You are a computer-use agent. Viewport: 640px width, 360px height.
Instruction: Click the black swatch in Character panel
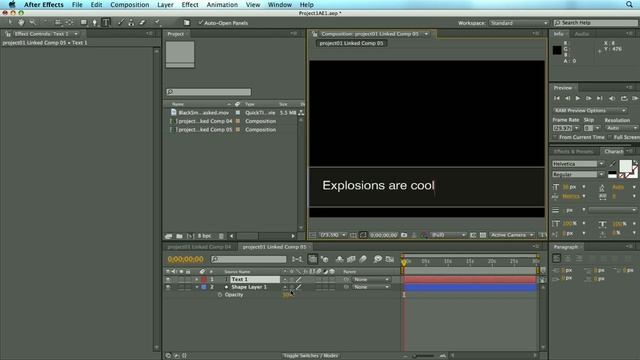click(612, 173)
